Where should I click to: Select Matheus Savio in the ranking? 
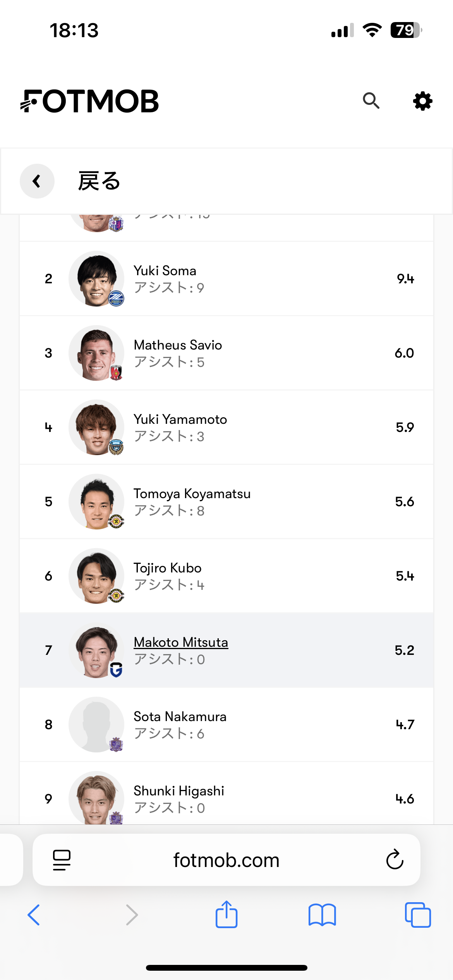click(178, 345)
